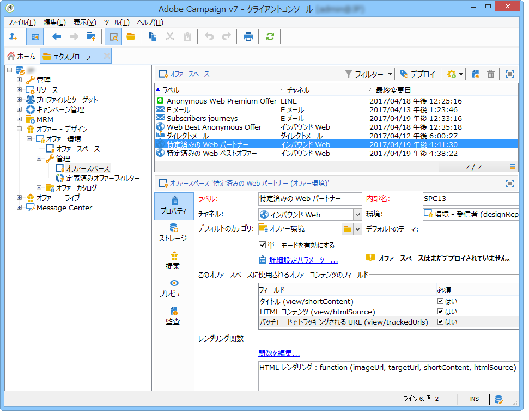
Task: Click the print icon in toolbar
Action: 248,36
